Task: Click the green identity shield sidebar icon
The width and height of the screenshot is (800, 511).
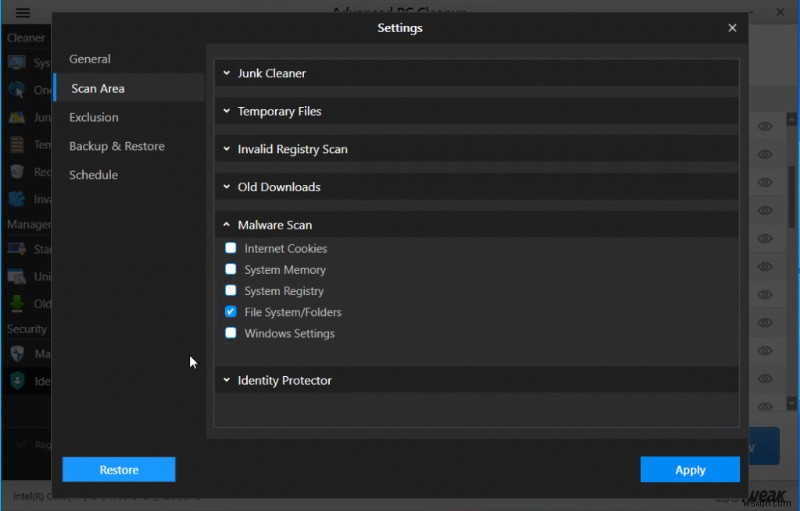Action: [16, 381]
